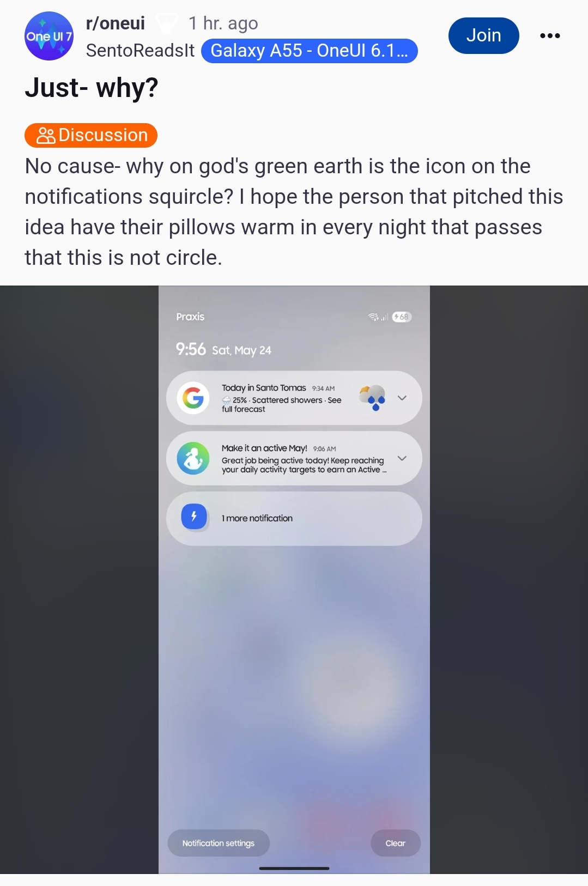
Task: Tap the people icon in the Discussion flair
Action: pyautogui.click(x=46, y=135)
